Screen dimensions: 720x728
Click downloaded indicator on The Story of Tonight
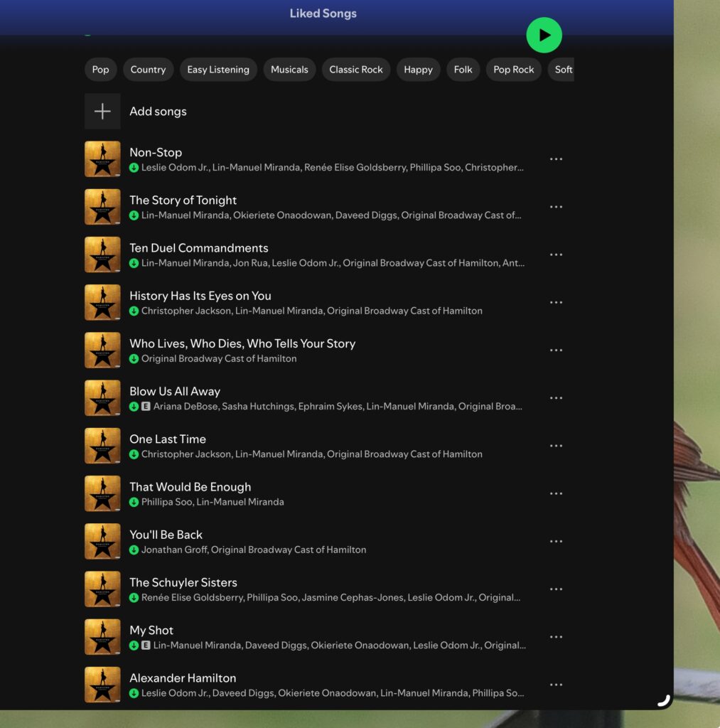[134, 215]
